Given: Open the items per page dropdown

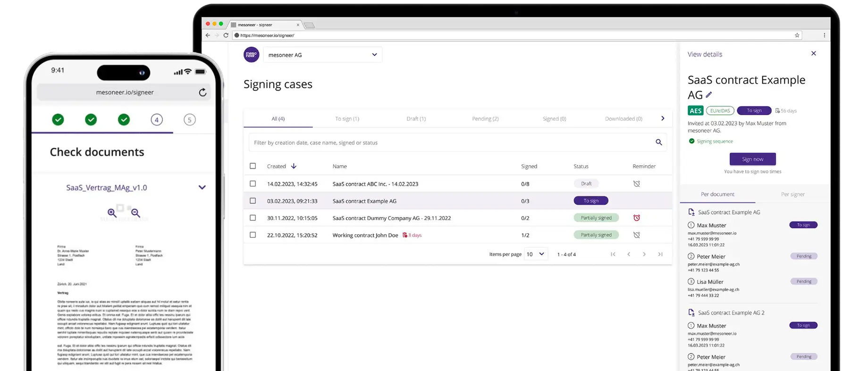Looking at the screenshot, I should 536,254.
